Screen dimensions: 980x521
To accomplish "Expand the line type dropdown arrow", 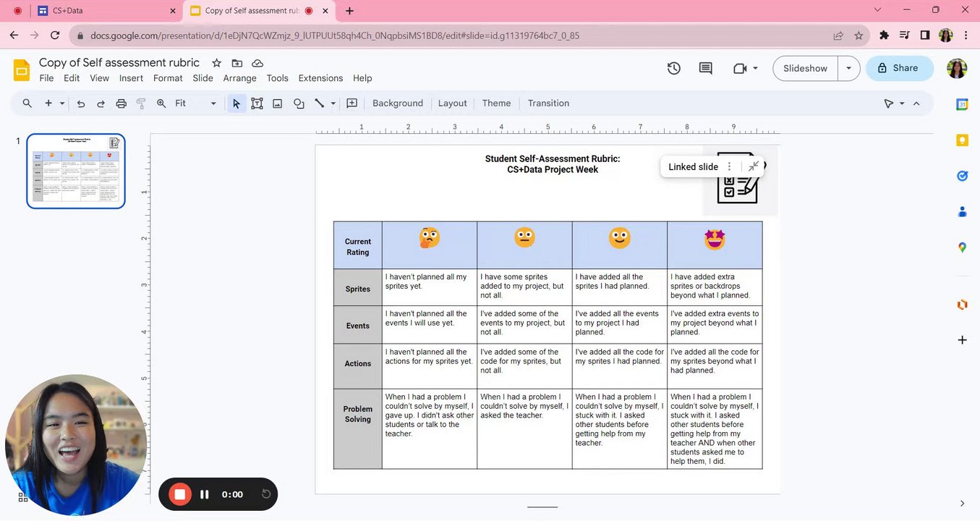I will click(x=333, y=103).
